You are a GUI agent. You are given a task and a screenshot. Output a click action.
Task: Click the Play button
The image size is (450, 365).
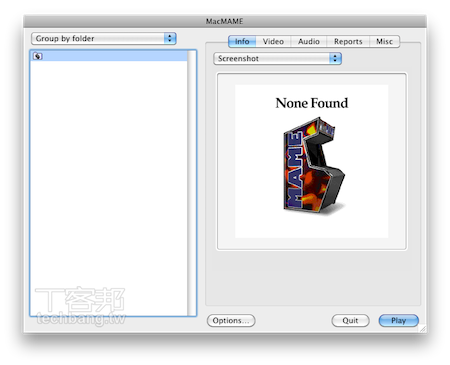pos(399,321)
